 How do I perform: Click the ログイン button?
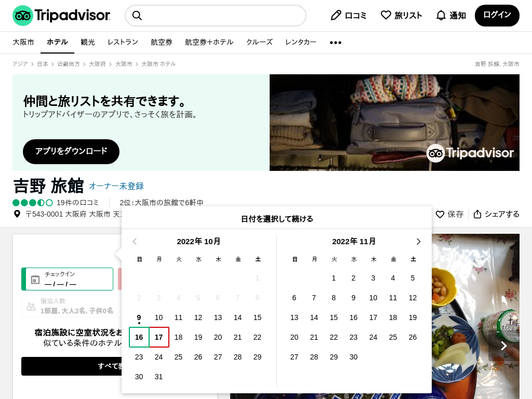point(497,15)
